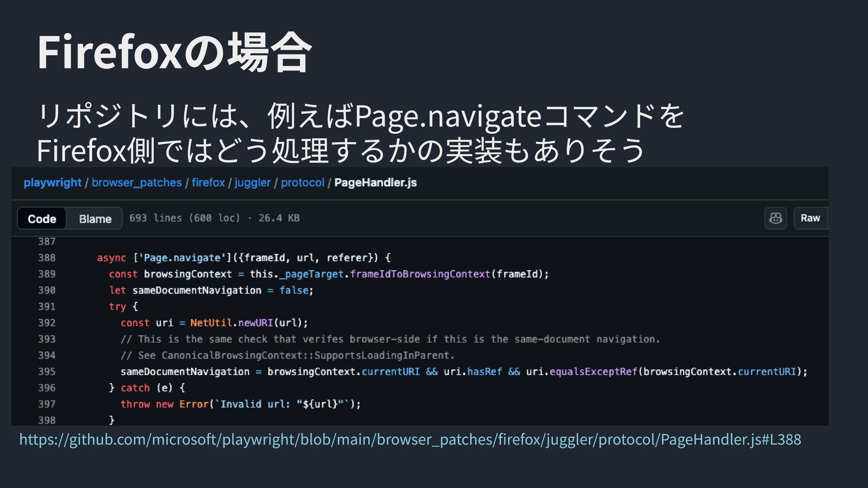868x488 pixels.
Task: Select line number 391
Action: [47, 307]
